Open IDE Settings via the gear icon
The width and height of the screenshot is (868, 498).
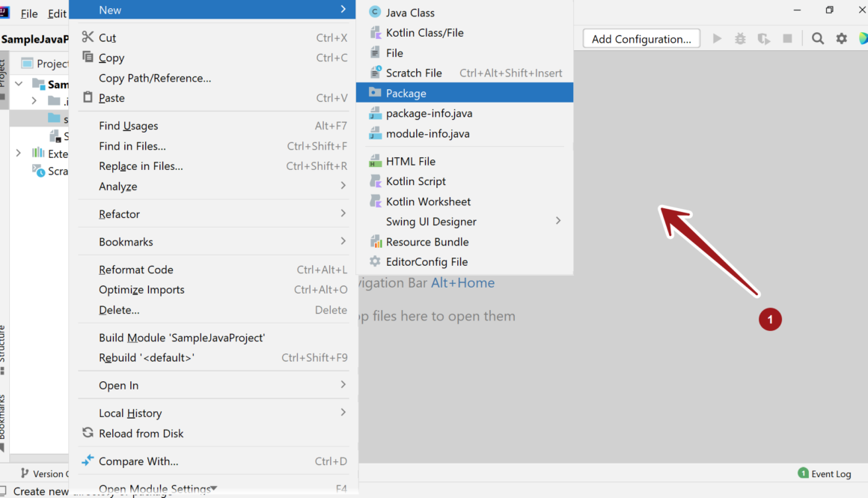coord(841,38)
